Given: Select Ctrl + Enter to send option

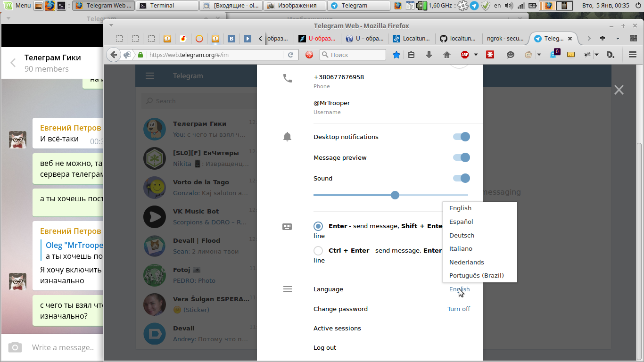Looking at the screenshot, I should (318, 251).
